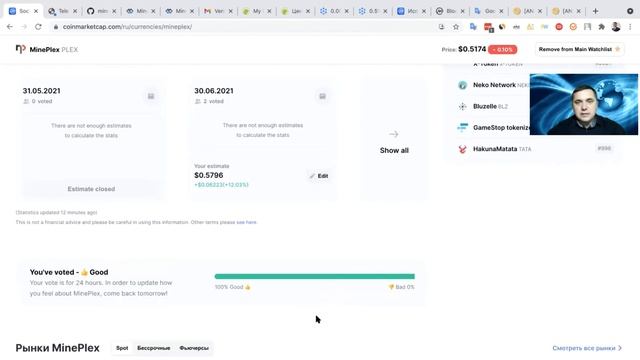
Task: Switch to the GitHub 'min' tab
Action: pyautogui.click(x=101, y=11)
